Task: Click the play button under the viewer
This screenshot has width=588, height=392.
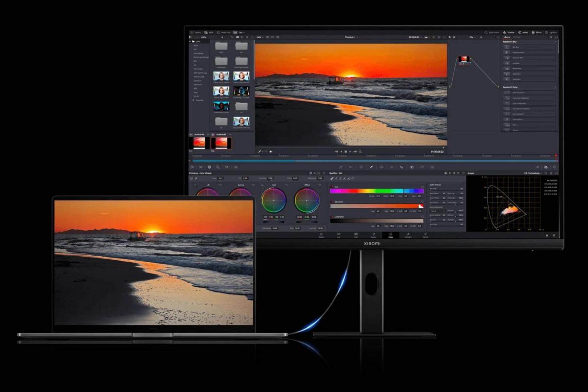Action: 350,152
